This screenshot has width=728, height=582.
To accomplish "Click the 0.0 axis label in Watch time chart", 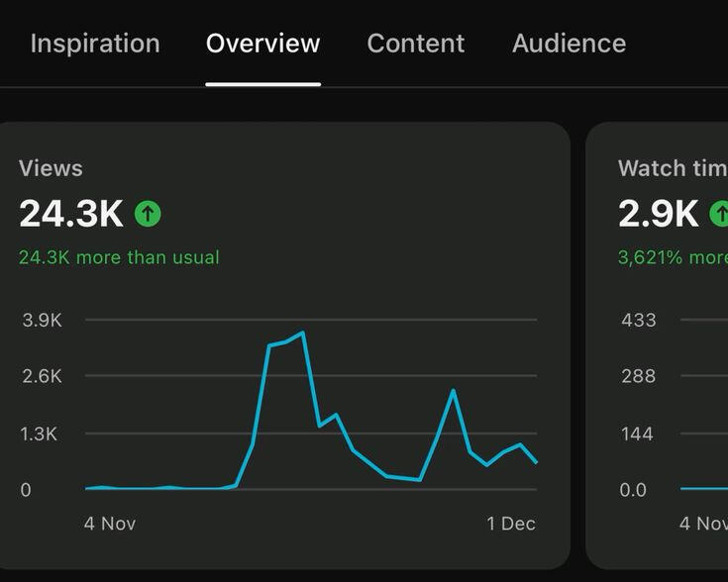I will (633, 490).
